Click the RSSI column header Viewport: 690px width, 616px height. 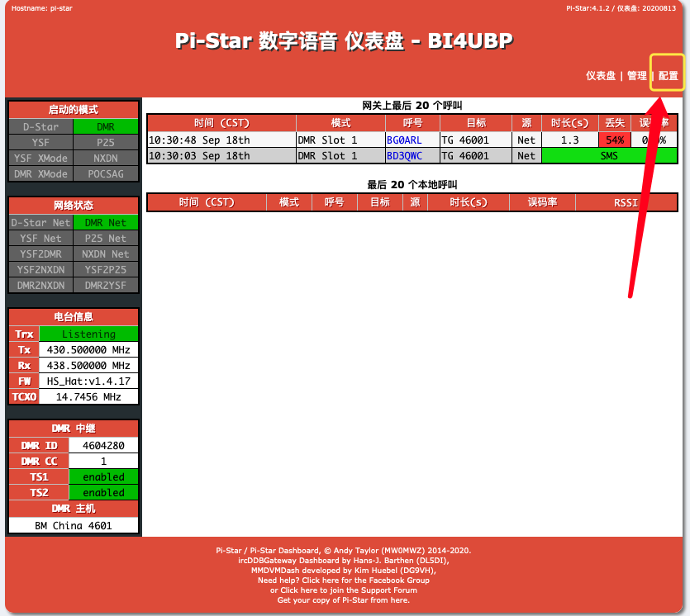click(626, 202)
